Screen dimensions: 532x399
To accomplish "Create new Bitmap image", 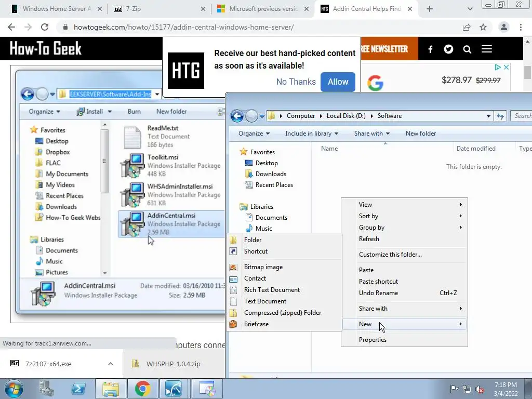I will 284,267.
